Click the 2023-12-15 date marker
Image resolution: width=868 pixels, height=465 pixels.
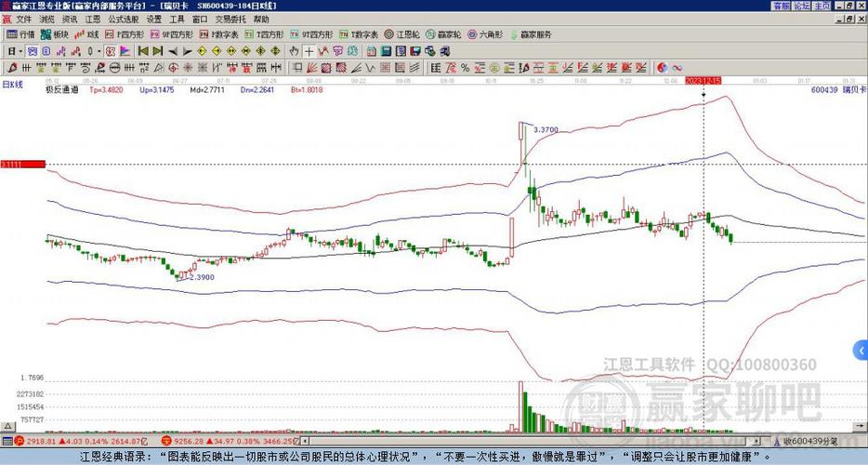pyautogui.click(x=703, y=81)
